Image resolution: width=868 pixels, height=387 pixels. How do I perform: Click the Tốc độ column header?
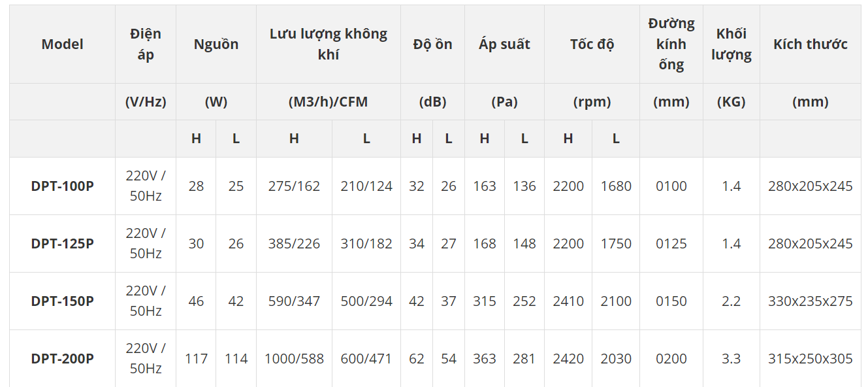(x=592, y=44)
